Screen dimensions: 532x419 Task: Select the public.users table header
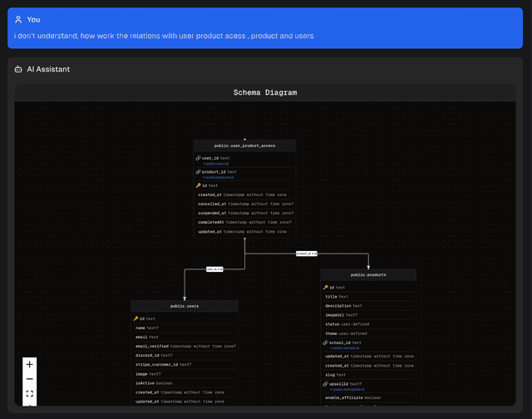pyautogui.click(x=185, y=306)
